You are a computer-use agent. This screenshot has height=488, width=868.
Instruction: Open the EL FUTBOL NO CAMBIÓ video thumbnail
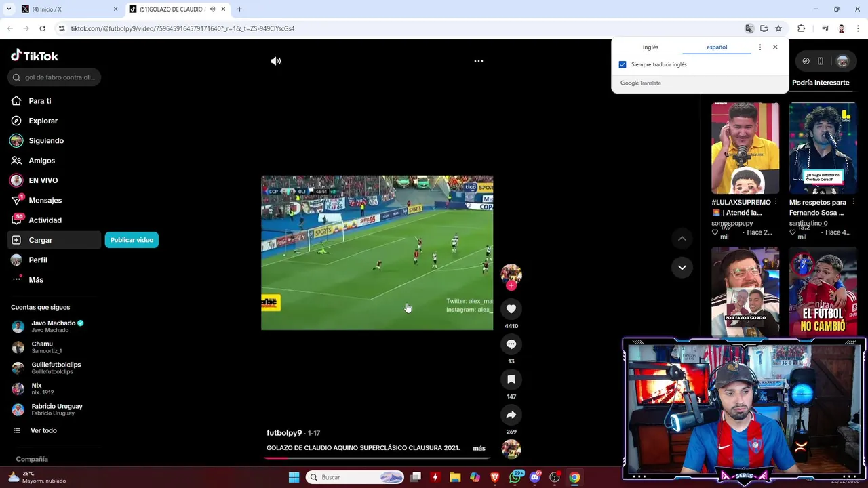tap(823, 291)
